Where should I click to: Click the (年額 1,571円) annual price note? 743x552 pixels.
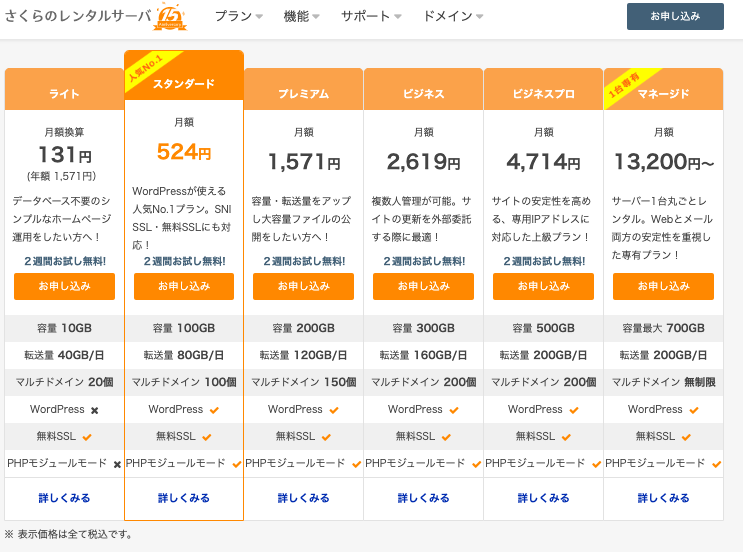click(x=62, y=177)
